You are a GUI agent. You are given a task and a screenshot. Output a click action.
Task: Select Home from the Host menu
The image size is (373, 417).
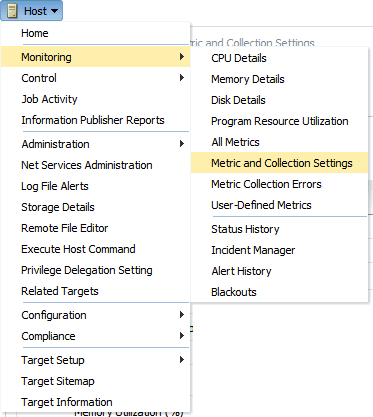click(x=35, y=33)
